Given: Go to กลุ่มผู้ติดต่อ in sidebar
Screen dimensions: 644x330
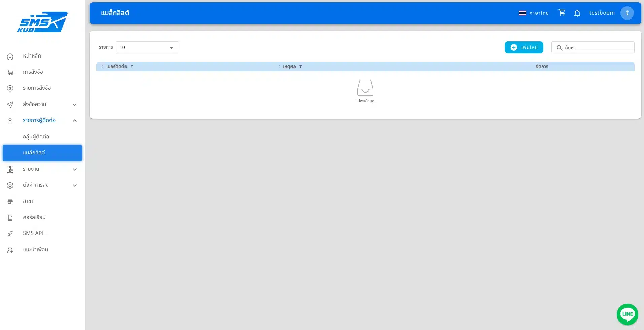Looking at the screenshot, I should 36,137.
